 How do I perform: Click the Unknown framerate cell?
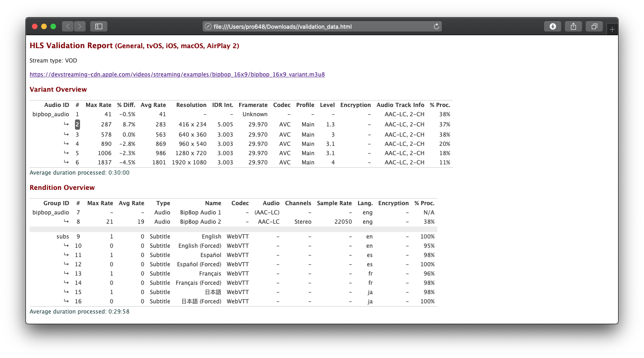tap(255, 114)
